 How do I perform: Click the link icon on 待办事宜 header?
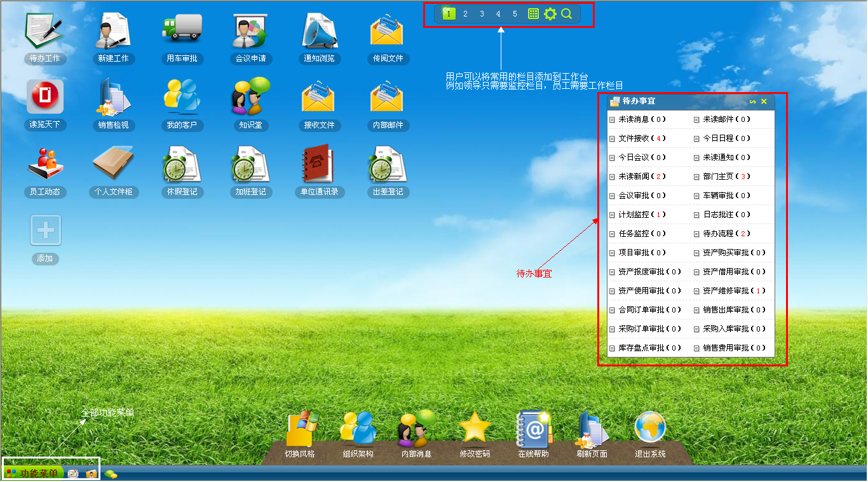(x=752, y=102)
